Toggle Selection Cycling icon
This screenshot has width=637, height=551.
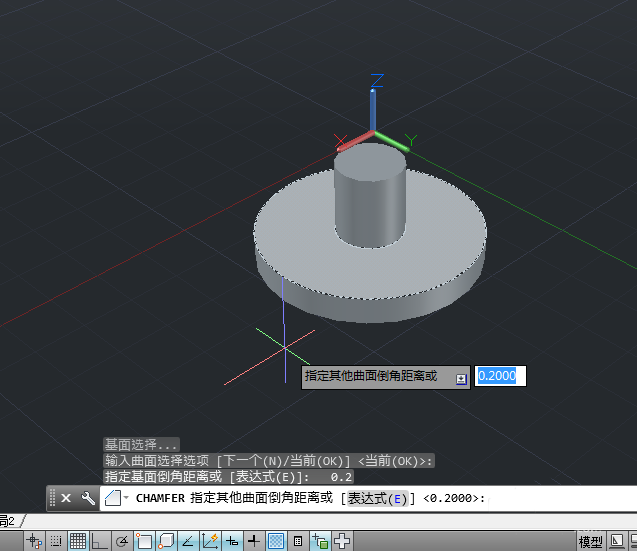[x=320, y=541]
